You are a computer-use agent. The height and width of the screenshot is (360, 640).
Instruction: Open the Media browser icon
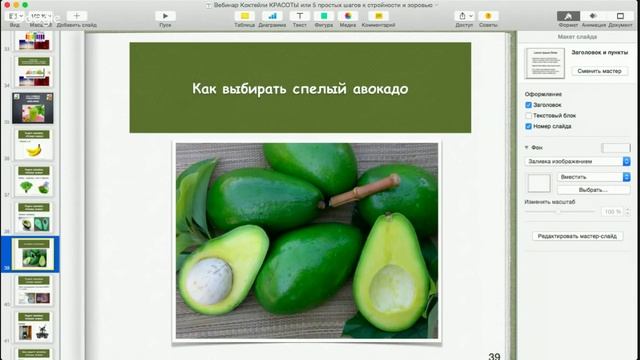348,16
